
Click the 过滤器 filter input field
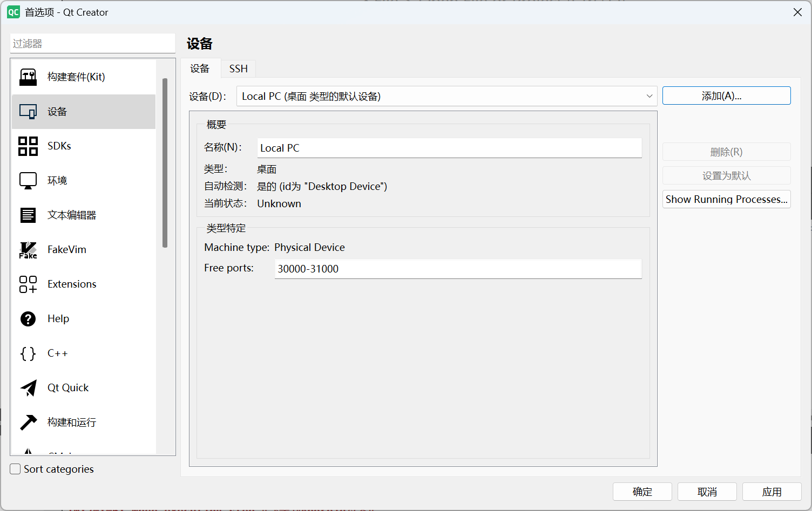(93, 43)
